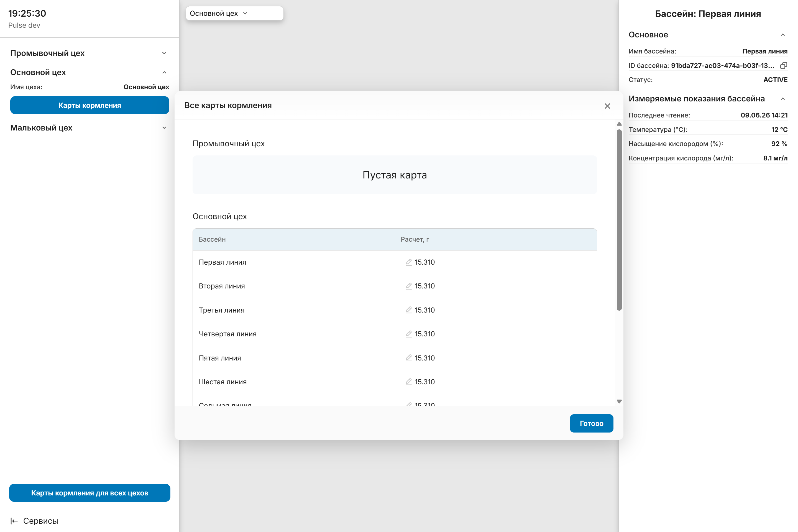798x532 pixels.
Task: Collapse the Основной цех sidebar section
Action: (x=89, y=72)
